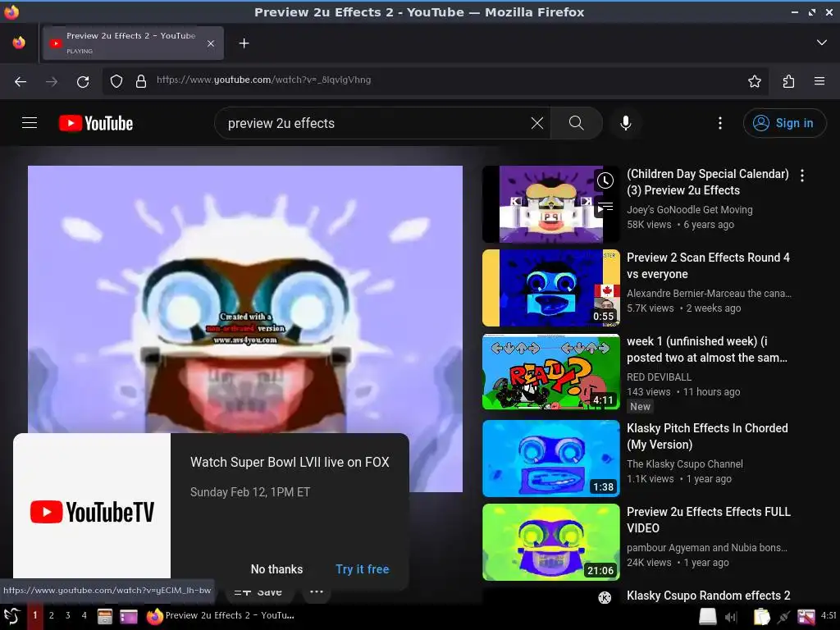Visit The Klasky Csupo Channel name
This screenshot has width=840, height=630.
pyautogui.click(x=685, y=464)
